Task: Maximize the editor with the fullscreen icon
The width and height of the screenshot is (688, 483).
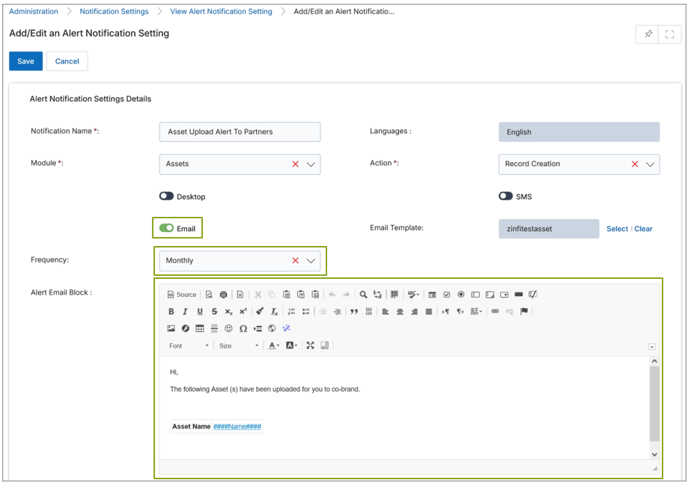Action: (310, 346)
